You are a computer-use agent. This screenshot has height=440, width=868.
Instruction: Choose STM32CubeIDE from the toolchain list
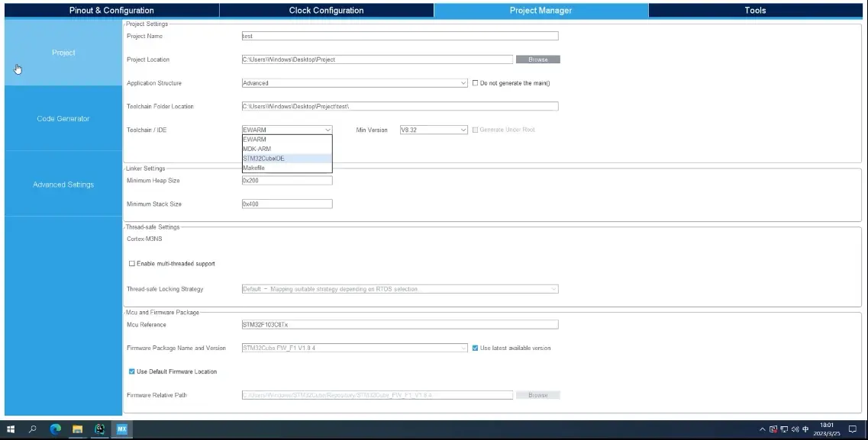(x=287, y=158)
